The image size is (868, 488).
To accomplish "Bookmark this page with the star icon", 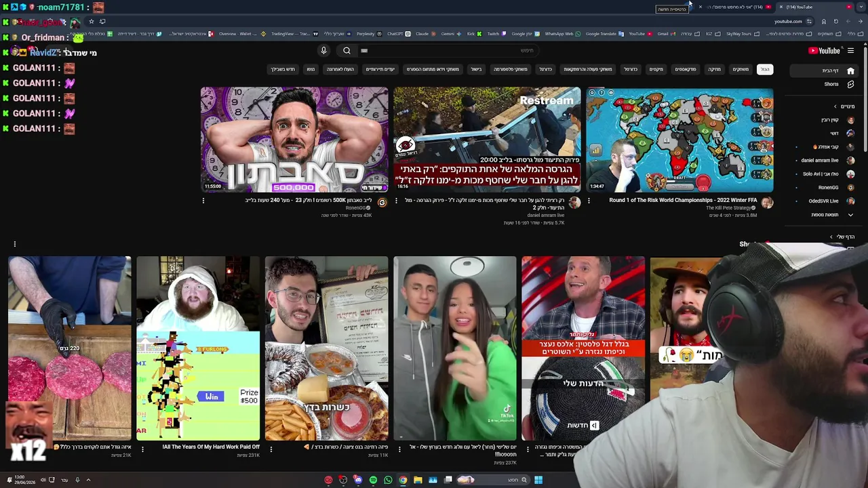I will (x=92, y=22).
